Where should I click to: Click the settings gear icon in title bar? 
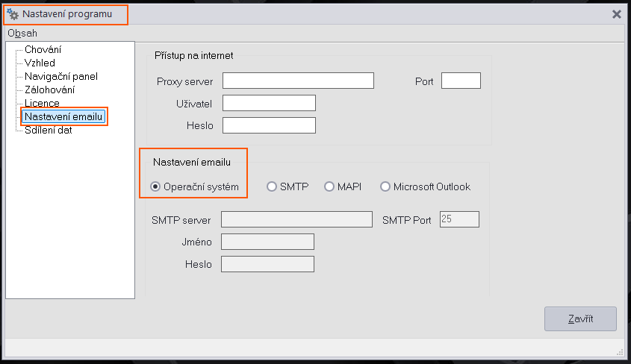(x=13, y=14)
